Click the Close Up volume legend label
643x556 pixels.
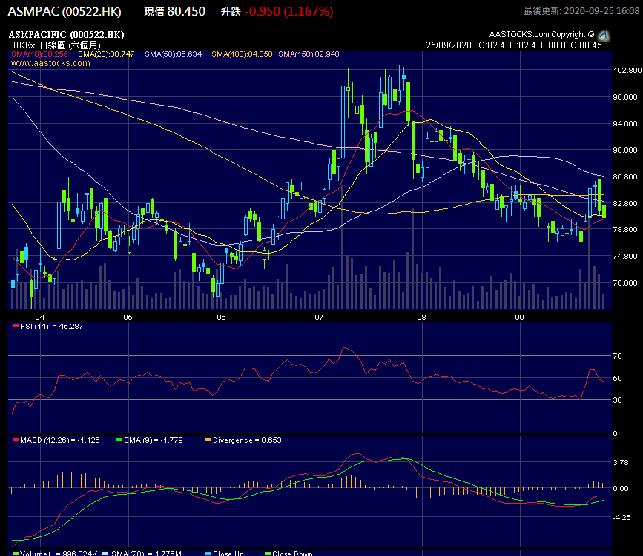[228, 553]
